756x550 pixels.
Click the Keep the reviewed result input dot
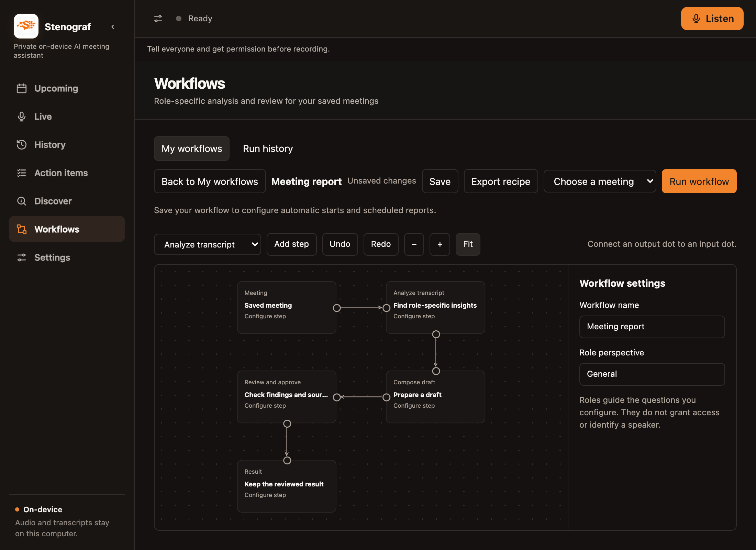pos(287,460)
